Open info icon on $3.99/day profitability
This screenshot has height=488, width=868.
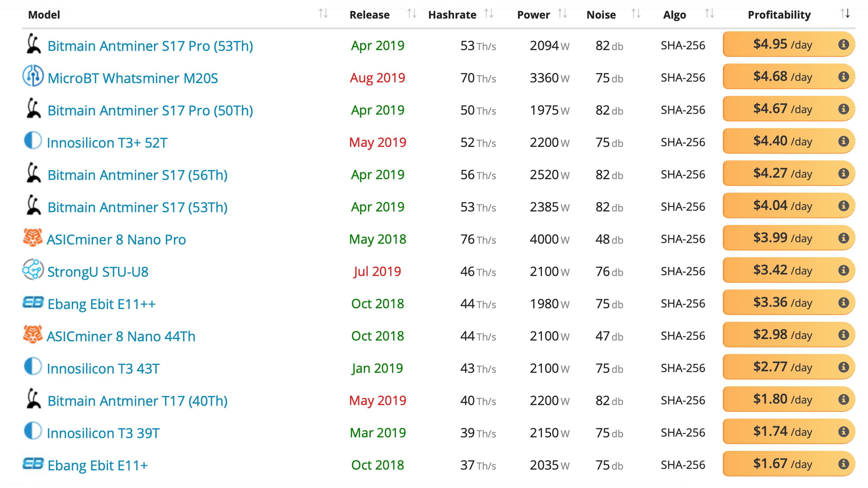[x=843, y=238]
